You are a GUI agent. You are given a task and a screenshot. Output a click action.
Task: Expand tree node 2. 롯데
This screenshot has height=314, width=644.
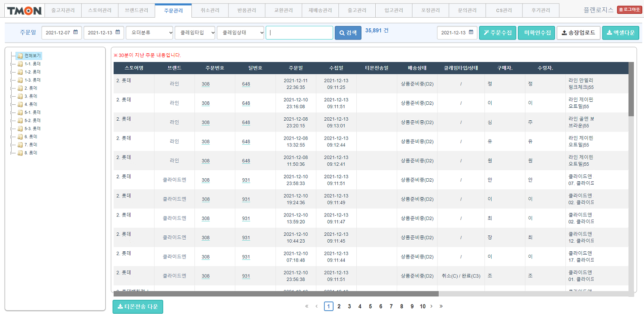tap(12, 88)
